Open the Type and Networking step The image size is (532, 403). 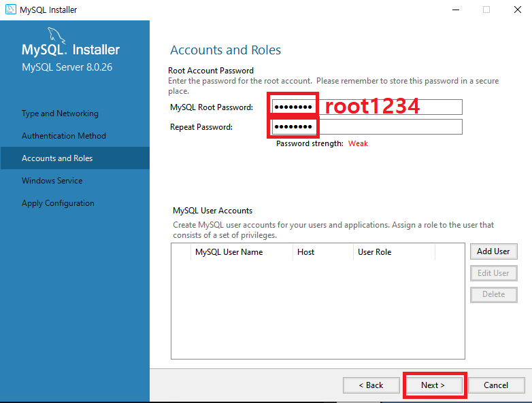pyautogui.click(x=60, y=113)
